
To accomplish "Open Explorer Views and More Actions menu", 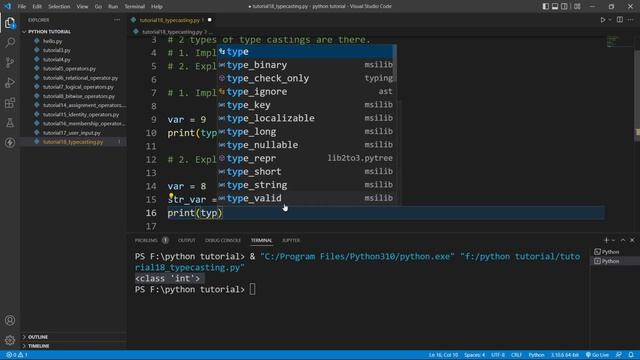I will click(117, 20).
